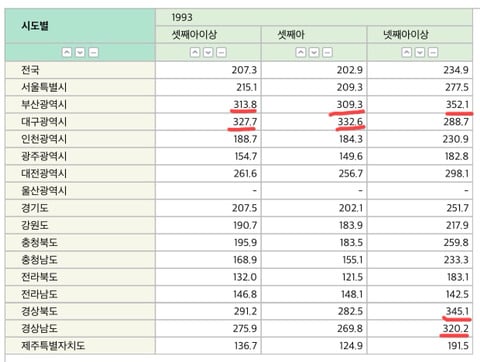
Task: Select the 전국 row label
Action: [x=30, y=70]
